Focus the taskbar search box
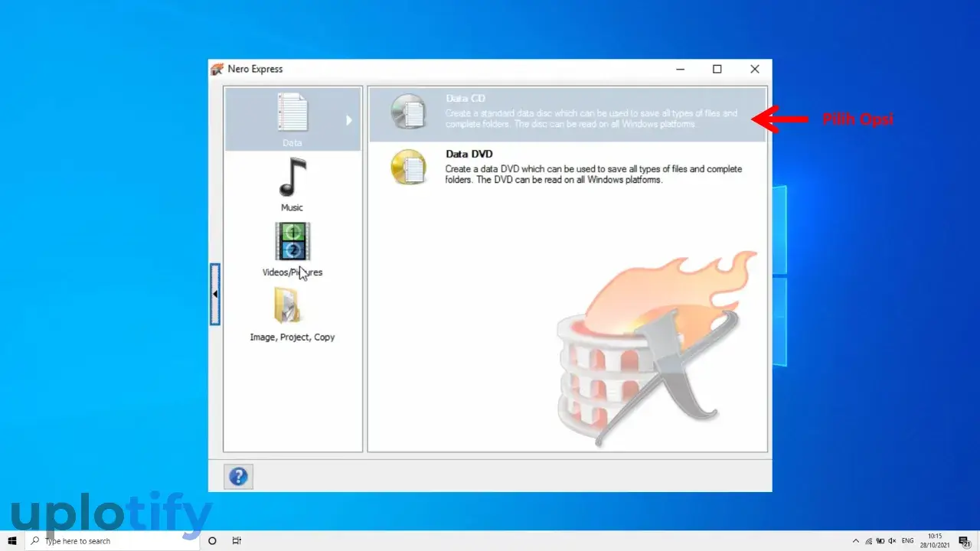The height and width of the screenshot is (551, 980). point(113,541)
